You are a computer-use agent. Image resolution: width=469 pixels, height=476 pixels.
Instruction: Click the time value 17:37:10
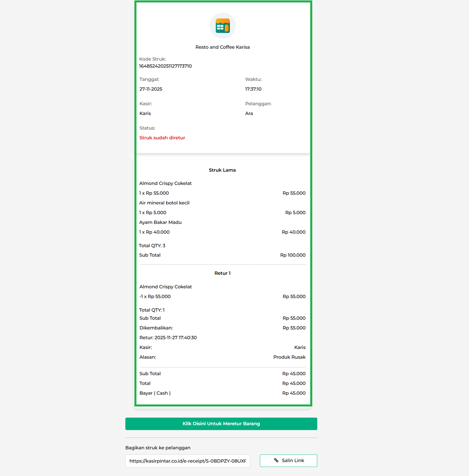(x=253, y=89)
